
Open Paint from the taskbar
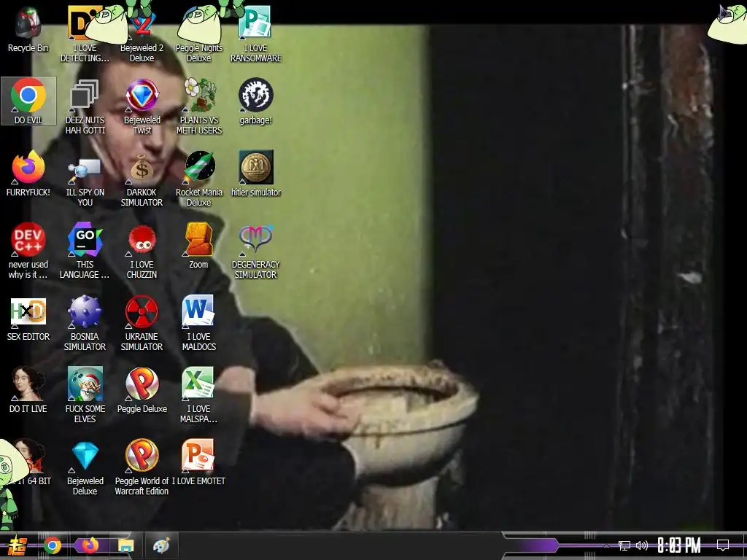161,545
